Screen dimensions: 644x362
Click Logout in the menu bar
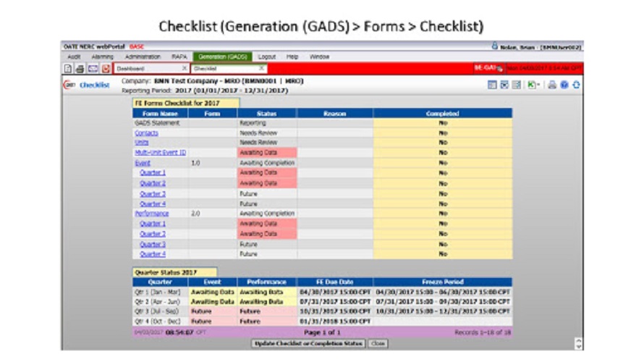[x=266, y=56]
